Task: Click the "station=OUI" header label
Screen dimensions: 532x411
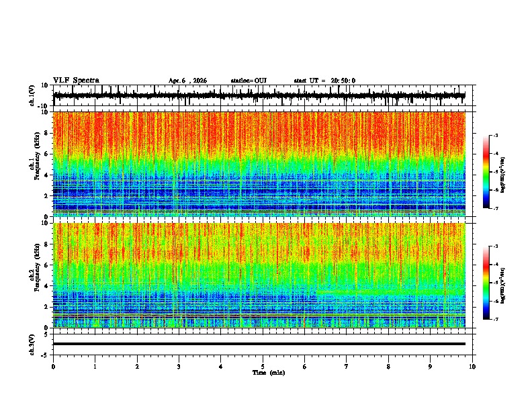Action: tap(249, 81)
